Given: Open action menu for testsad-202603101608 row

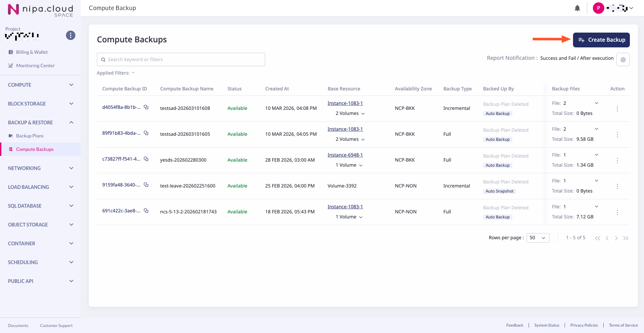Looking at the screenshot, I should pos(617,109).
